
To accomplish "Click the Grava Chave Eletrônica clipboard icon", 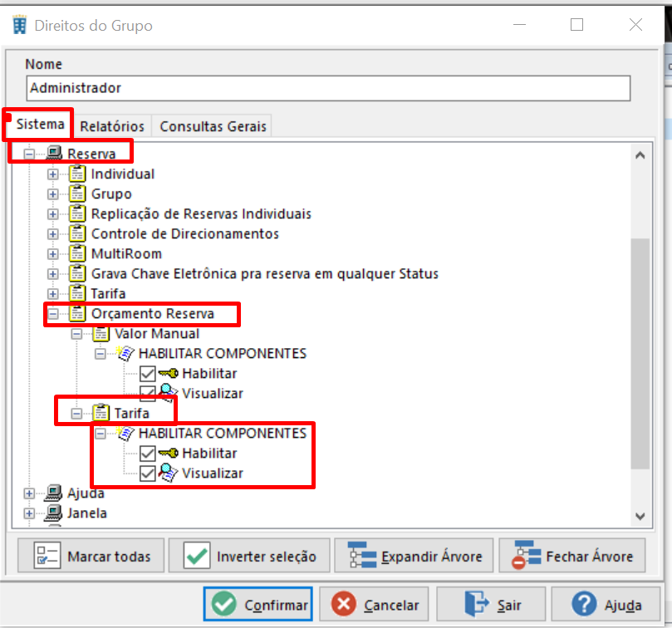I will coord(77,273).
